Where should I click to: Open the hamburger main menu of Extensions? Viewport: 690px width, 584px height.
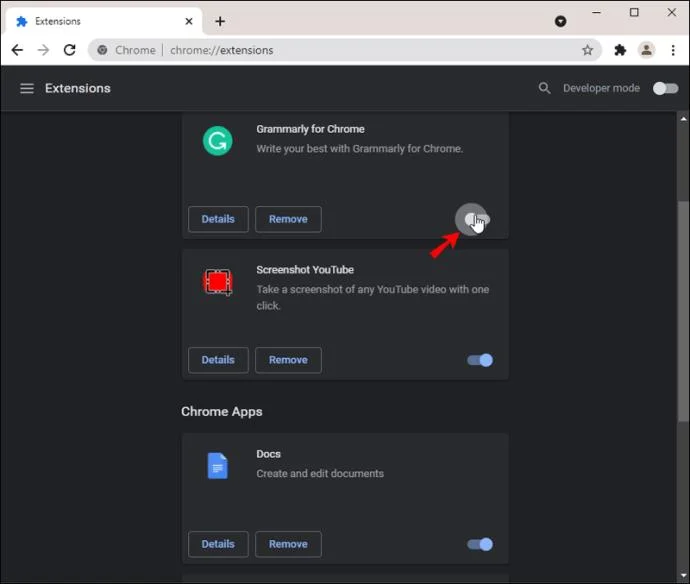pyautogui.click(x=27, y=88)
